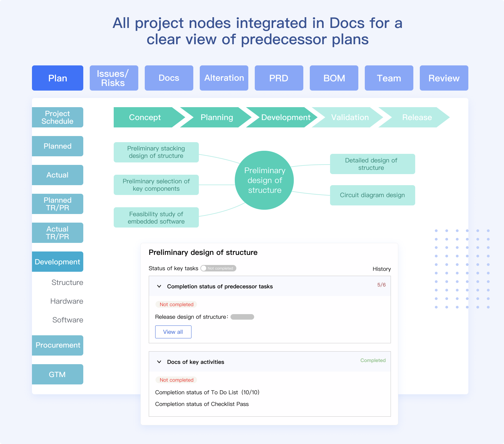Click the Release design of structure progress bar
This screenshot has height=444, width=504.
(x=242, y=317)
